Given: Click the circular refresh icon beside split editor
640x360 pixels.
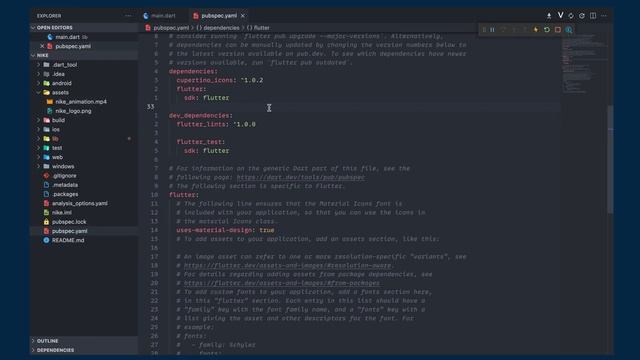Looking at the screenshot, I should coord(582,16).
